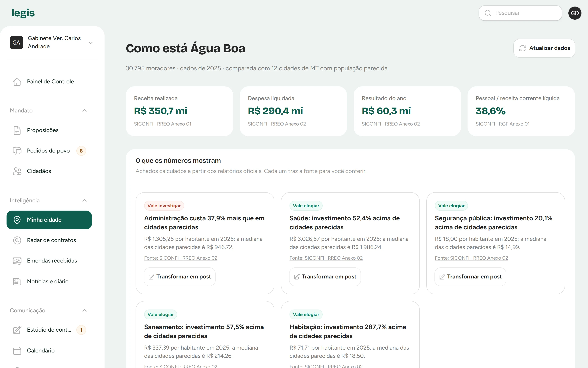The image size is (588, 368).
Task: Click the Saneamento: investimento 57,5% heading
Action: [x=204, y=331]
